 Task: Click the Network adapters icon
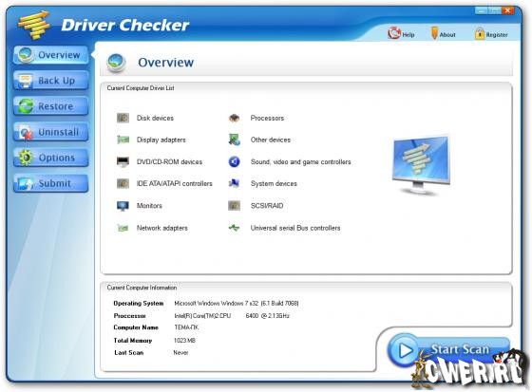[123, 228]
